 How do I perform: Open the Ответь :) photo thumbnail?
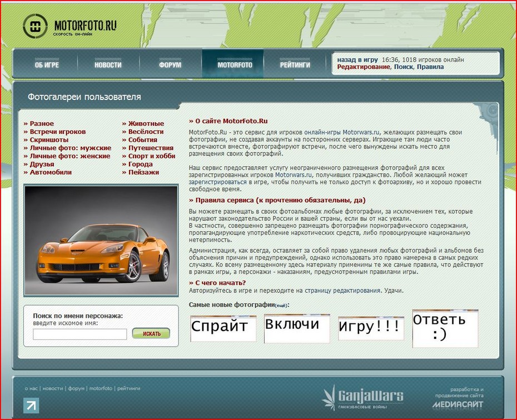tap(445, 328)
